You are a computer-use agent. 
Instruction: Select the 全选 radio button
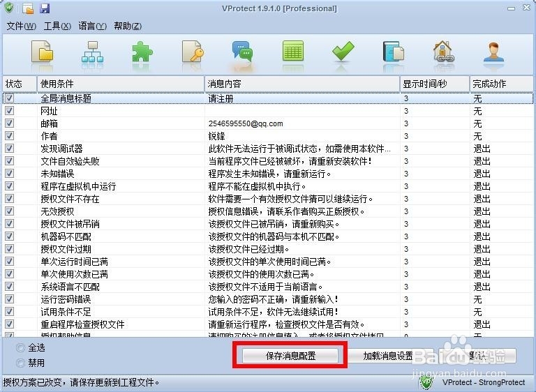pyautogui.click(x=21, y=348)
